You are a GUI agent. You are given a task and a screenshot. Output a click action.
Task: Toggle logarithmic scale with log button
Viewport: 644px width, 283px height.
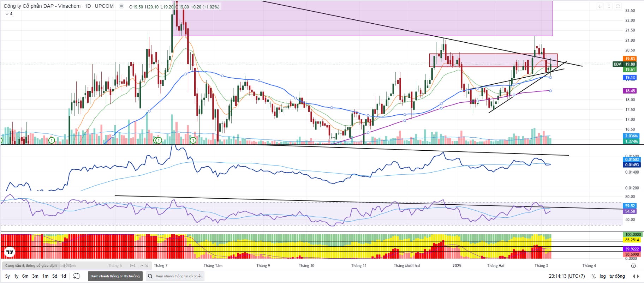pos(603,276)
